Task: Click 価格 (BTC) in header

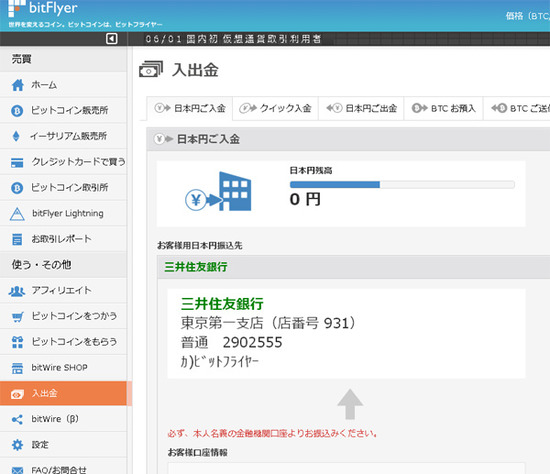Action: pos(528,16)
